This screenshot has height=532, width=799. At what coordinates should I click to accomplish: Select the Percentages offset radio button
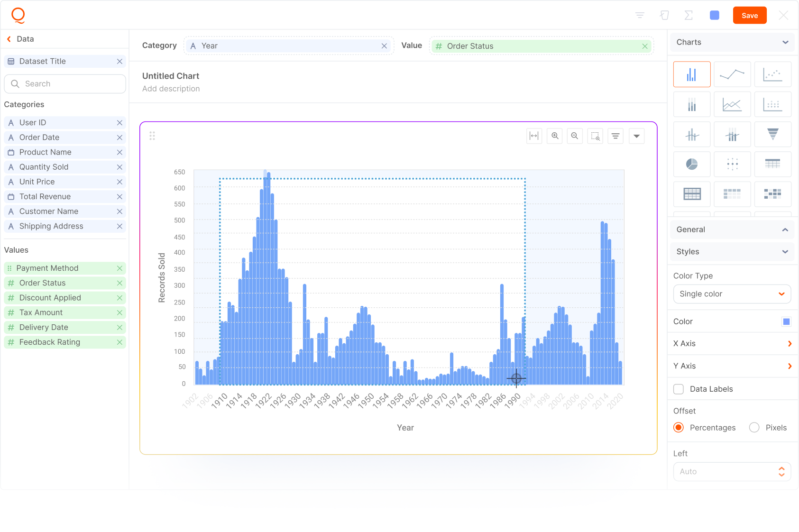679,428
